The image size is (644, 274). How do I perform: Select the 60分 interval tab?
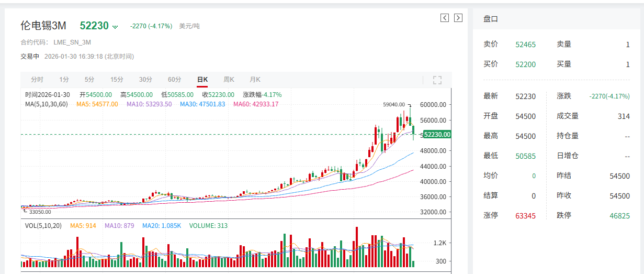coord(174,80)
